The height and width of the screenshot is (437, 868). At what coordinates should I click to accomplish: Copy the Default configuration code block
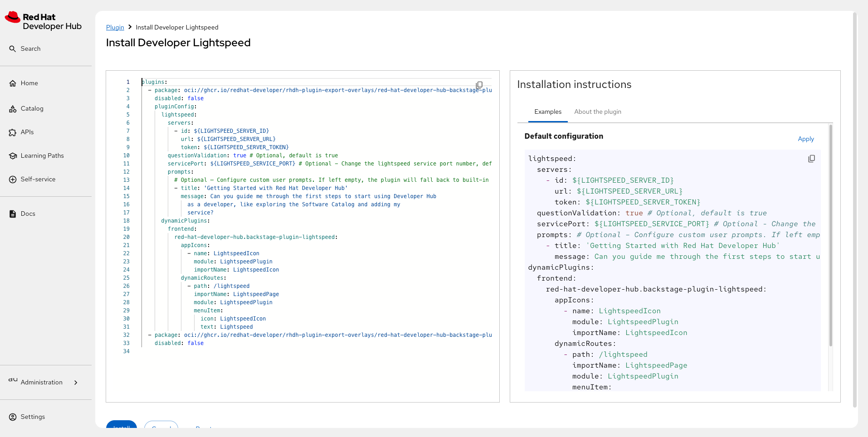click(x=811, y=159)
